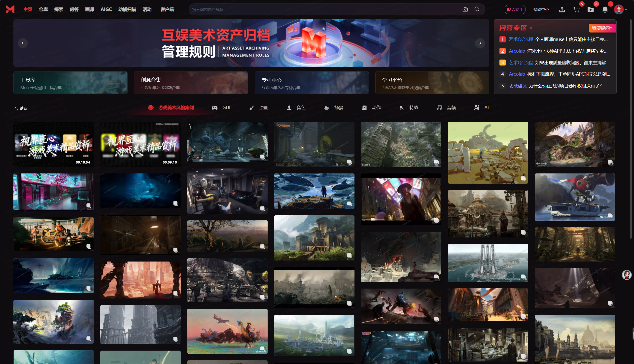Click the page vertical scrollbar
The height and width of the screenshot is (364, 634).
(x=631, y=125)
